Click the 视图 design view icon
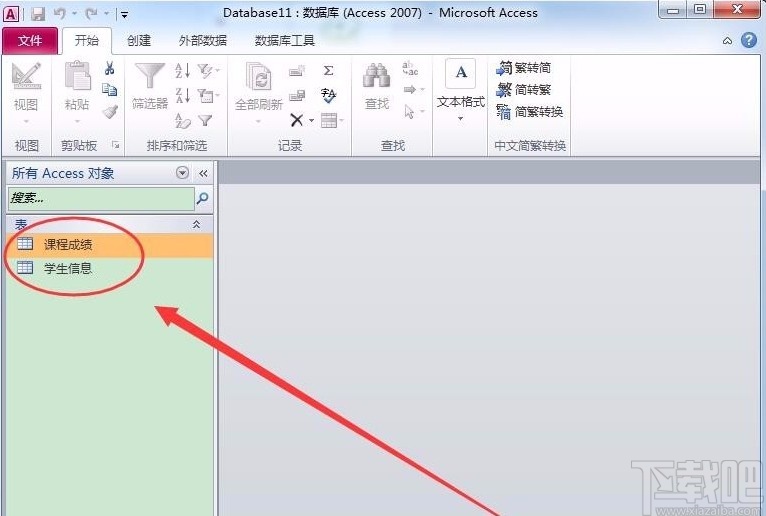This screenshot has width=766, height=516. point(26,76)
